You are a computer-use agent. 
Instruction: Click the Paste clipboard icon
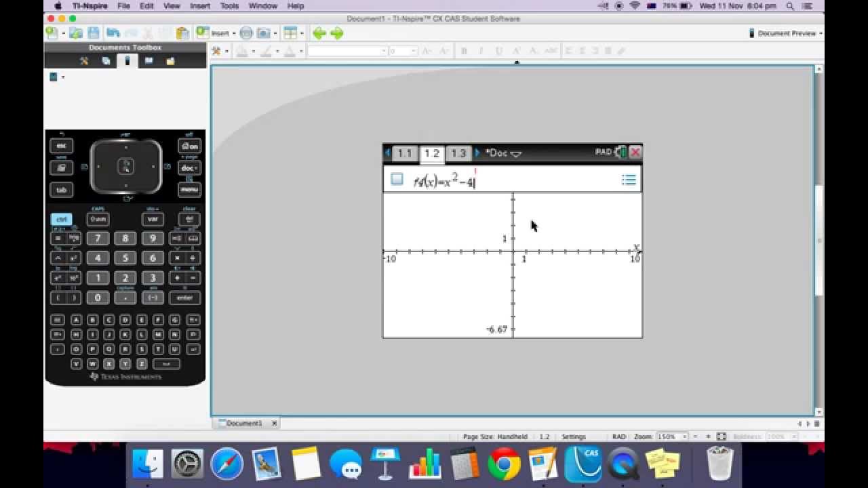click(182, 33)
